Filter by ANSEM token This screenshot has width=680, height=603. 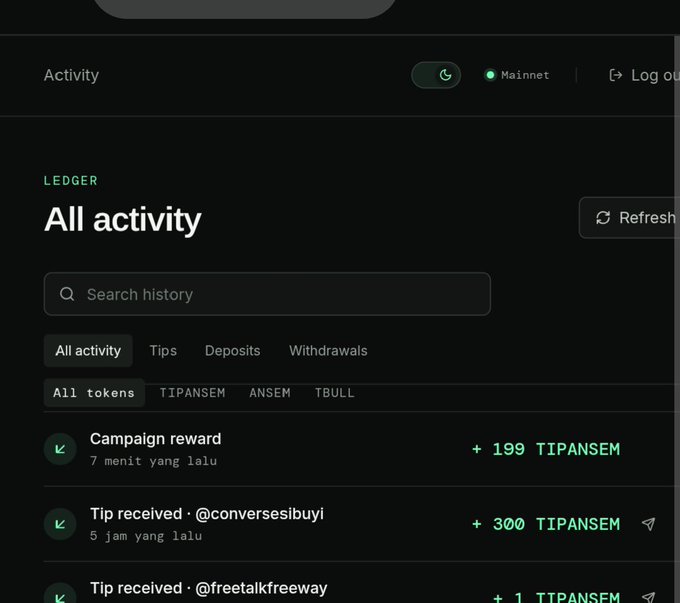(270, 393)
